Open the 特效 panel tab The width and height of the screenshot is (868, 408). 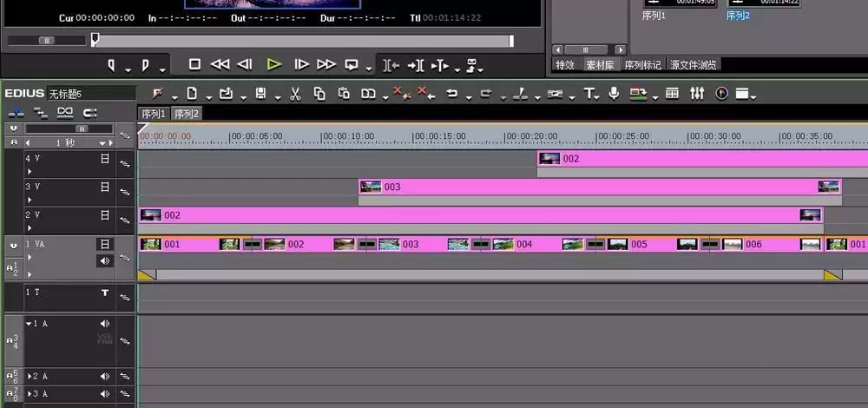(565, 65)
